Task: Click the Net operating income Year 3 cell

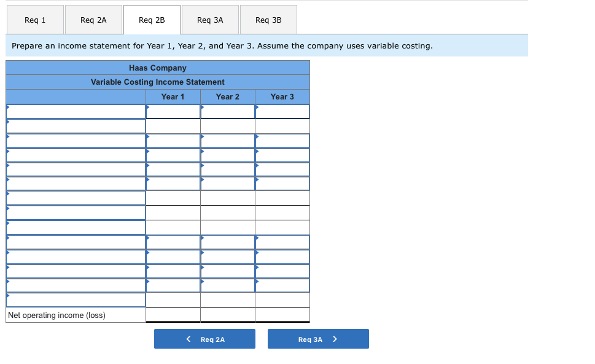Action: [x=282, y=315]
